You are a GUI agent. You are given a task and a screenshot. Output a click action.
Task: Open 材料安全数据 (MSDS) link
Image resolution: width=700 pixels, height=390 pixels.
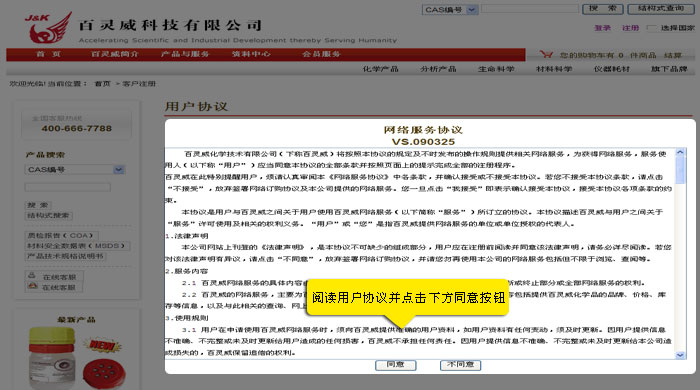78,245
